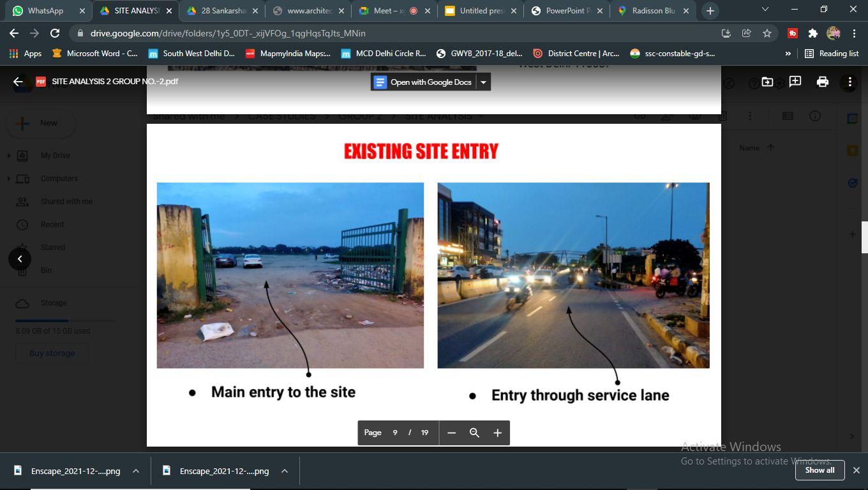Viewport: 868px width, 490px height.
Task: Open the Reading list
Action: 832,54
